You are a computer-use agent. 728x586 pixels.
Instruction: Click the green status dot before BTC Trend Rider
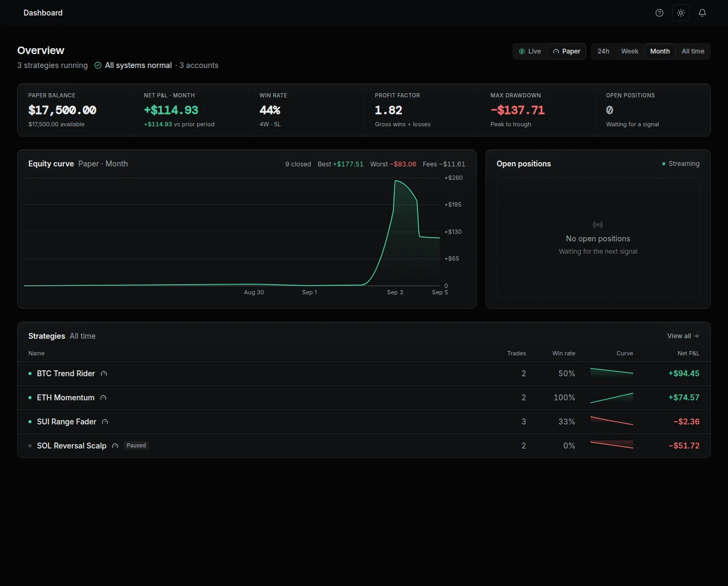(30, 374)
